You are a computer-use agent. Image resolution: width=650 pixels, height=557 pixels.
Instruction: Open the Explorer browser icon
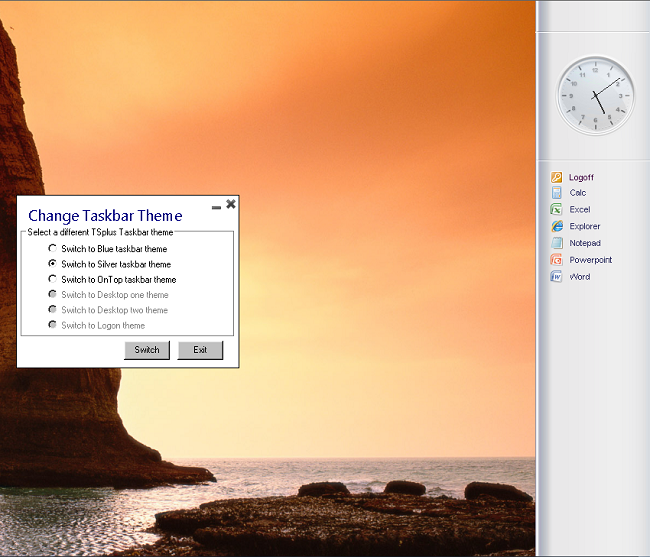(x=556, y=227)
